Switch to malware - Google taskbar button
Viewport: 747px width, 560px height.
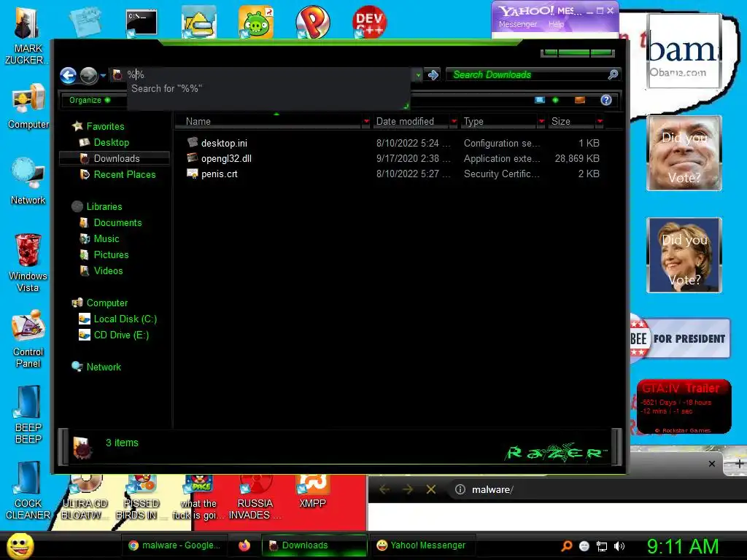point(174,545)
